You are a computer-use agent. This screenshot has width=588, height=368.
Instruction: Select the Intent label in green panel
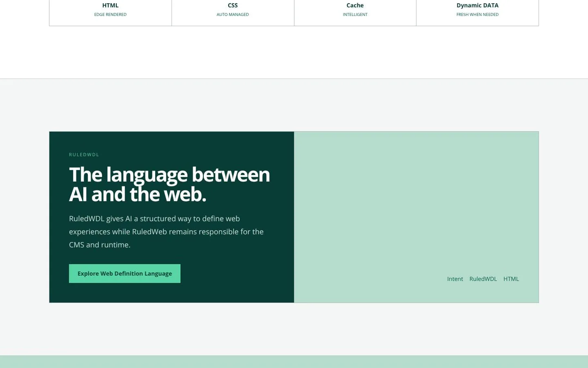(x=455, y=279)
